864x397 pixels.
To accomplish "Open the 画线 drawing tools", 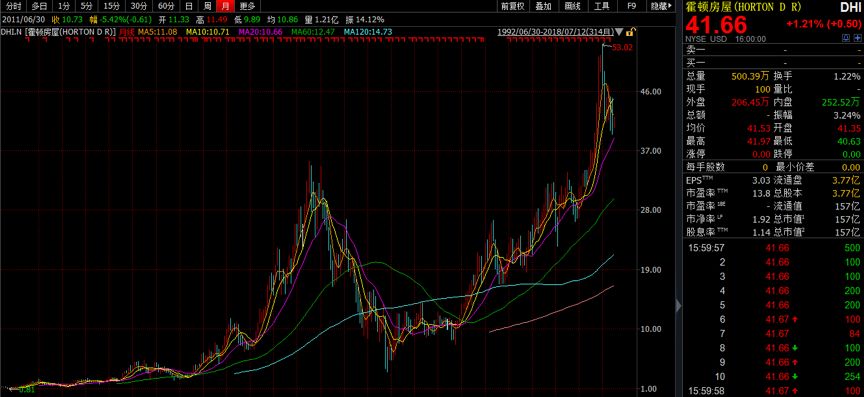I will [x=573, y=7].
